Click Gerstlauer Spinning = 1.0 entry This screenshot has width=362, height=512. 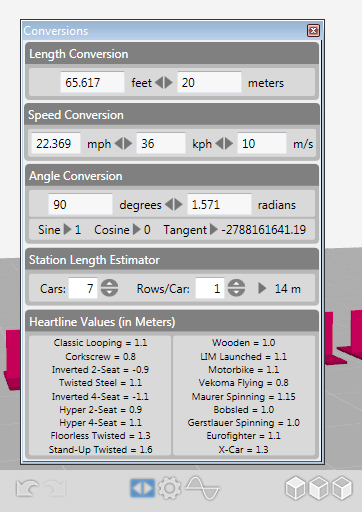point(244,423)
